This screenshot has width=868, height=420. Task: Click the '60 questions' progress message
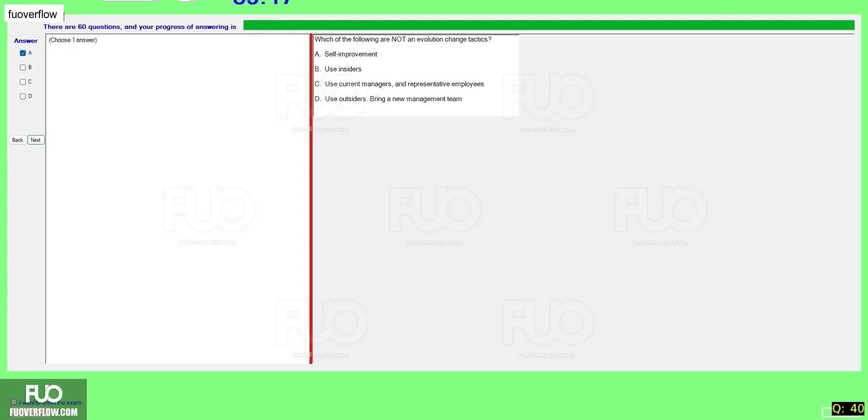[140, 27]
